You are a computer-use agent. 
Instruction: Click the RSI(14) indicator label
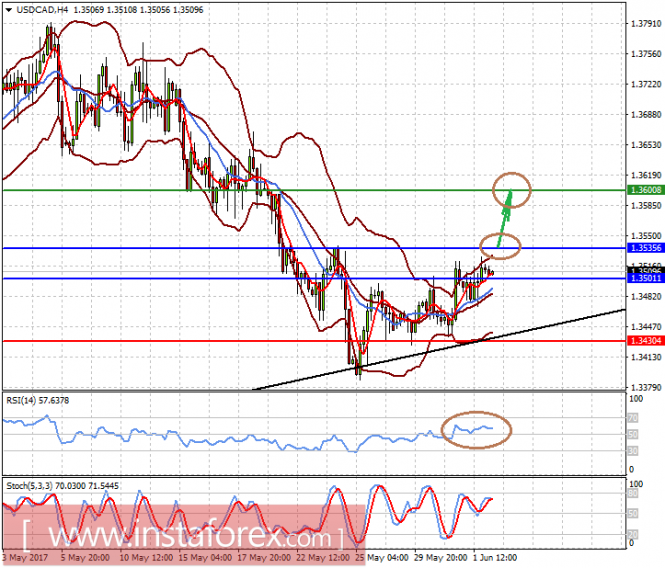pyautogui.click(x=38, y=400)
